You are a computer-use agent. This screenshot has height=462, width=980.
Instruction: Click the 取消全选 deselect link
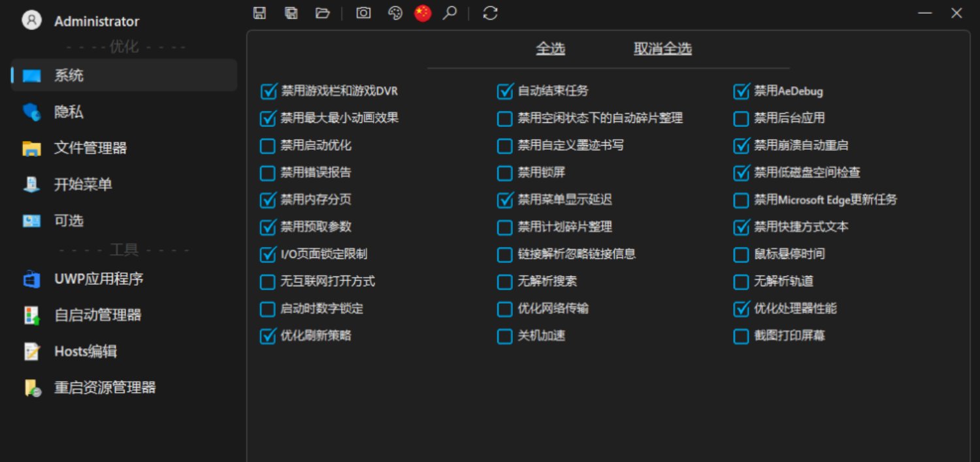[x=662, y=48]
